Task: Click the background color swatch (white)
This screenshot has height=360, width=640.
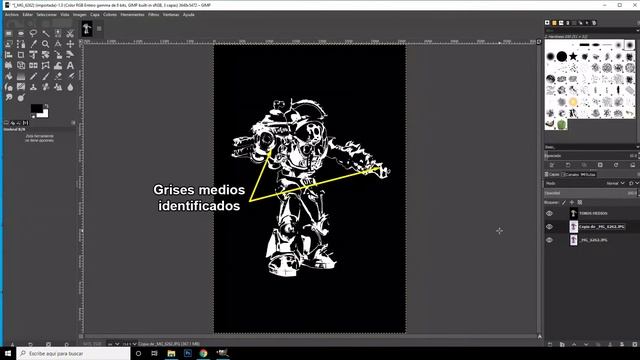Action: point(44,115)
